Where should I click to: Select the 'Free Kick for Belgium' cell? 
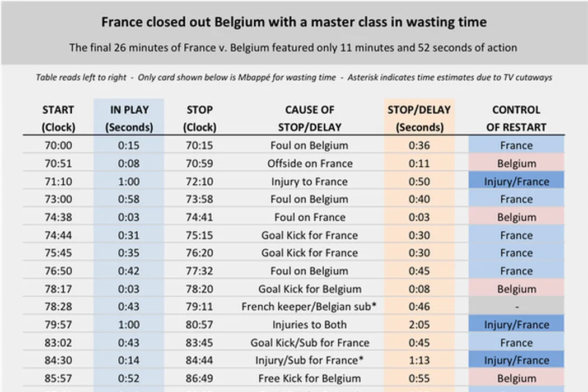point(310,379)
